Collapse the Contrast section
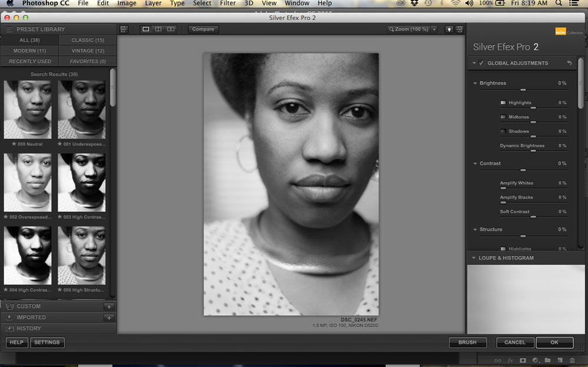 coord(475,164)
